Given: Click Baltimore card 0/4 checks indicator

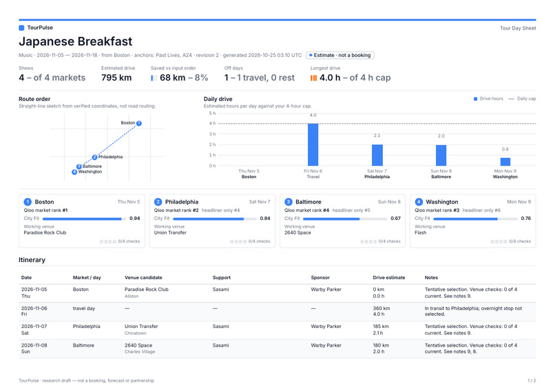Looking at the screenshot, I should [x=381, y=241].
